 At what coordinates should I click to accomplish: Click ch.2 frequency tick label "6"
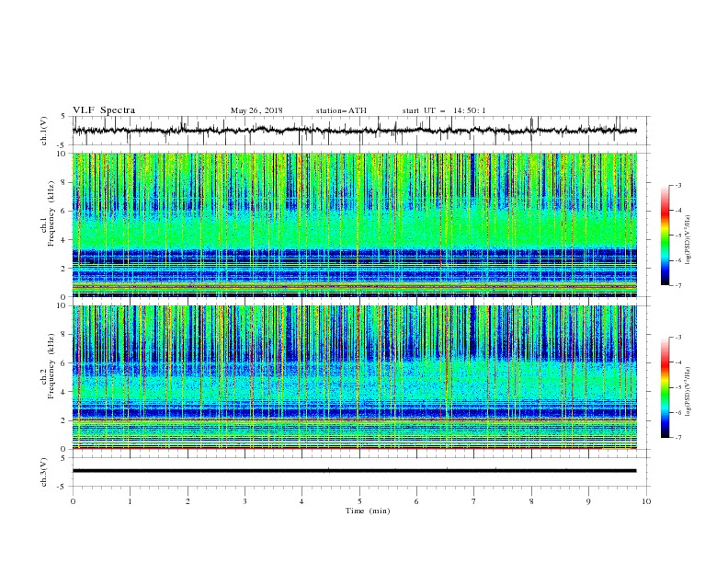64,363
